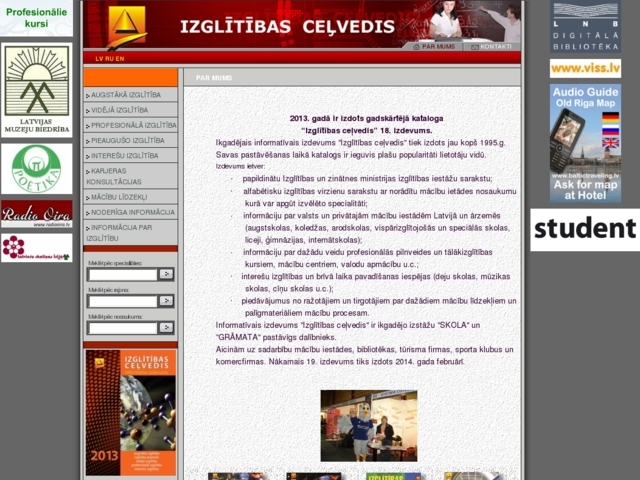Open the 2013 catalogue cover thumbnail
Image resolution: width=640 pixels, height=480 pixels.
pyautogui.click(x=130, y=412)
